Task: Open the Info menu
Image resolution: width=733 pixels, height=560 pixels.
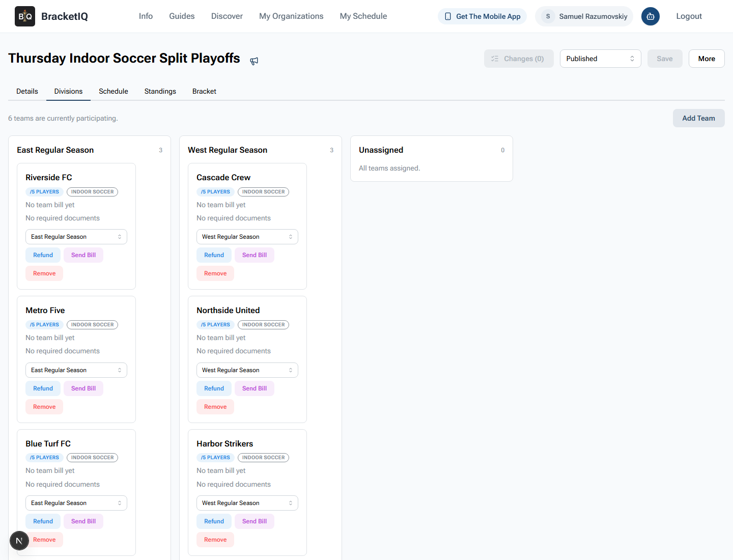Action: click(x=146, y=16)
